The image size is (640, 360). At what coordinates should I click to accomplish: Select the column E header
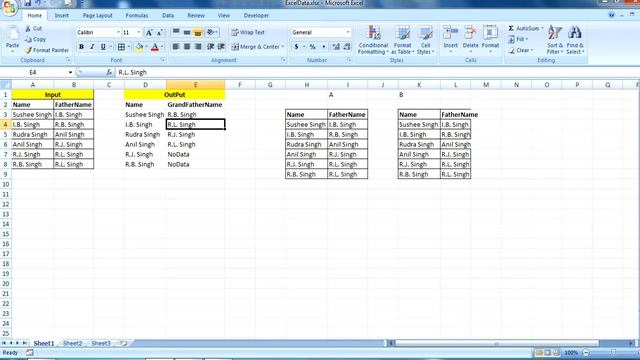coord(196,85)
